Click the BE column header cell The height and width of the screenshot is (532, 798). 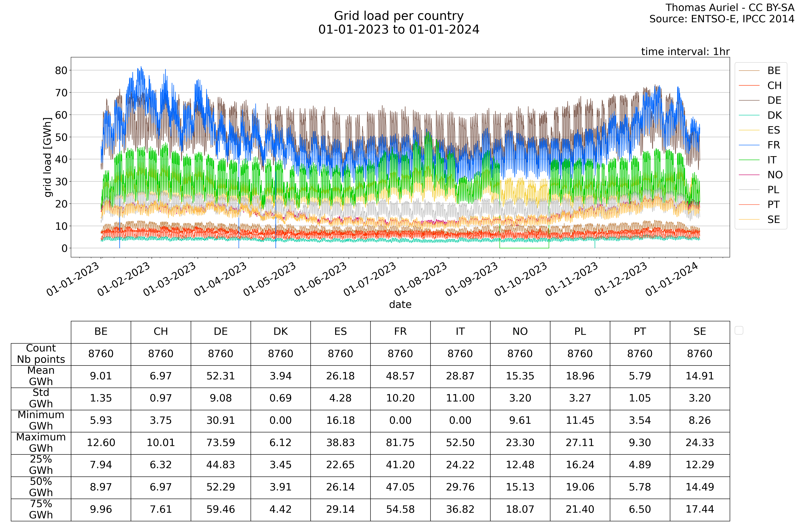pyautogui.click(x=101, y=332)
